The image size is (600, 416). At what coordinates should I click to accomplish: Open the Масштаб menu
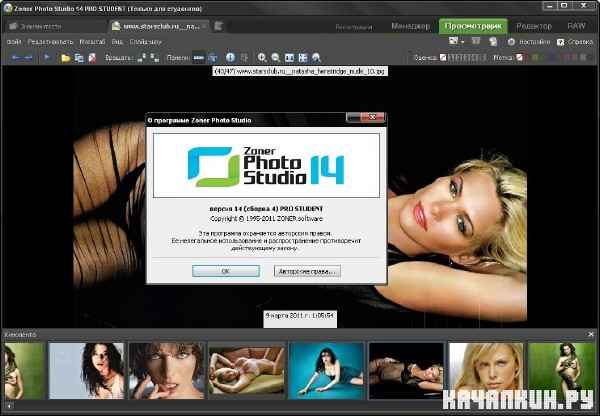(x=92, y=42)
